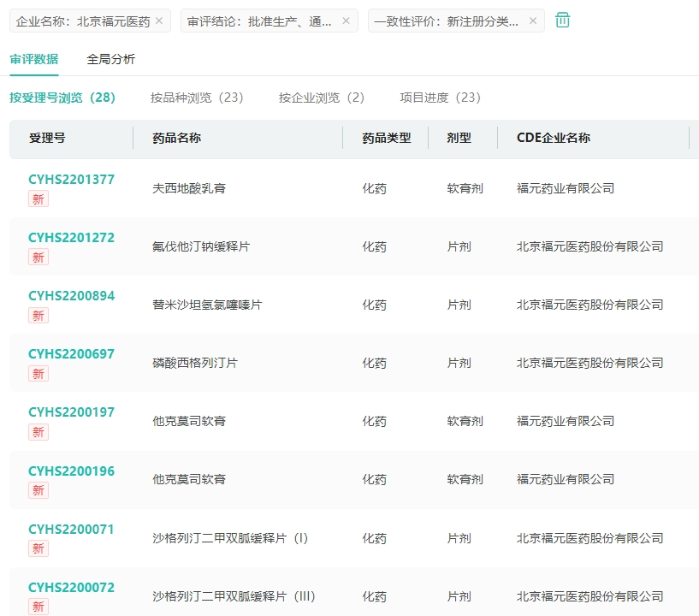
Task: Switch to the 全局分析 tab
Action: (x=110, y=59)
